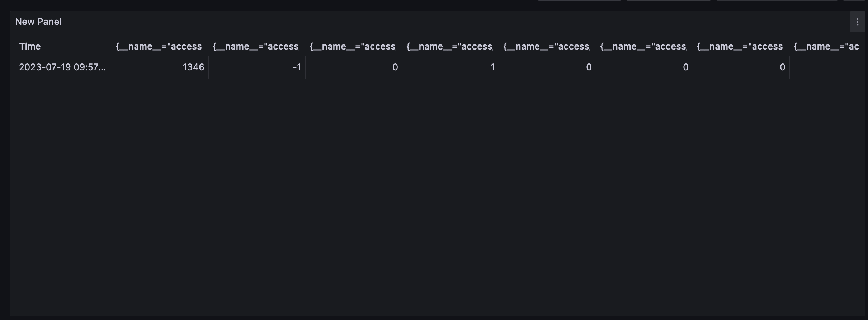The height and width of the screenshot is (320, 868).
Task: Click the cell showing value -1
Action: 297,67
